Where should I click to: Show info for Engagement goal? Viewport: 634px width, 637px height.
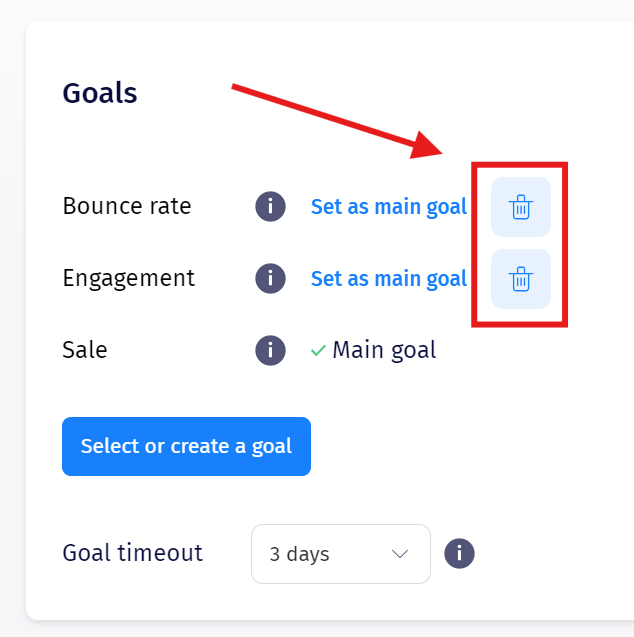pos(270,278)
